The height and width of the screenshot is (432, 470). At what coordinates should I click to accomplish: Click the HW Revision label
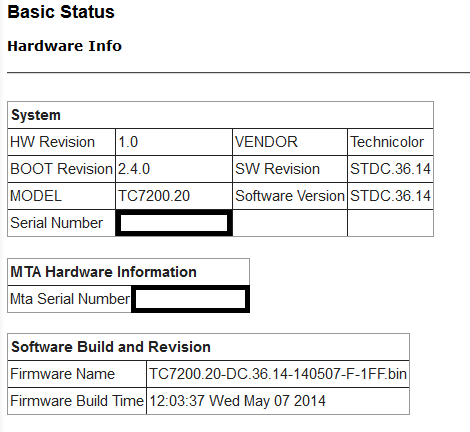(x=53, y=142)
